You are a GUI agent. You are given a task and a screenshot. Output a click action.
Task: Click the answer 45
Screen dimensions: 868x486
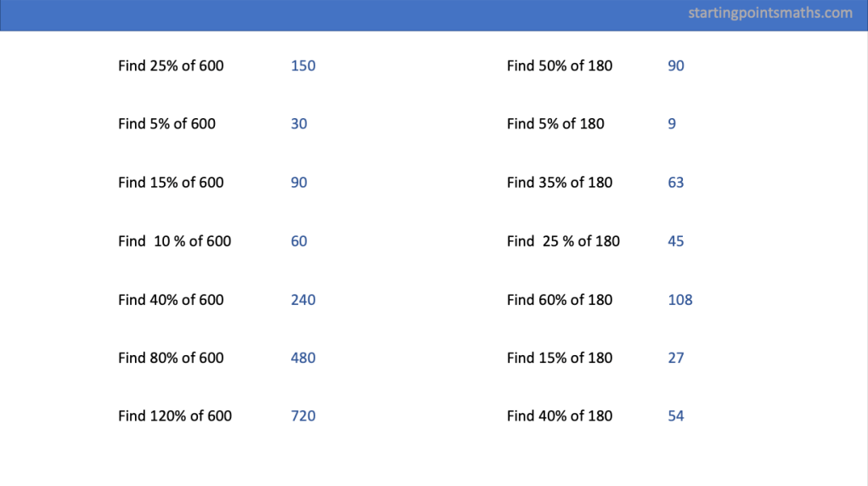point(675,241)
